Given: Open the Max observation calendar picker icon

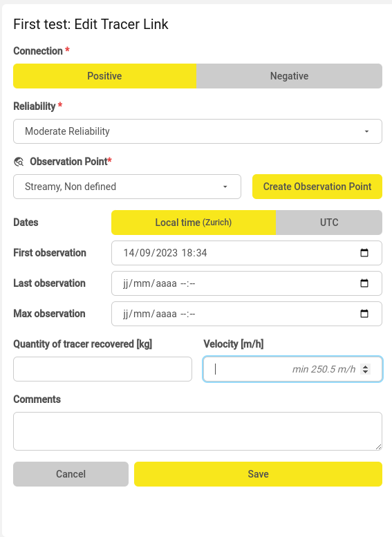Looking at the screenshot, I should (x=364, y=314).
